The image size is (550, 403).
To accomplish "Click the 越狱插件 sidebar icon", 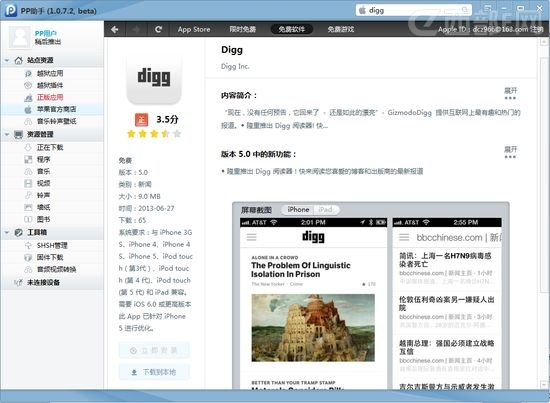I will point(28,85).
